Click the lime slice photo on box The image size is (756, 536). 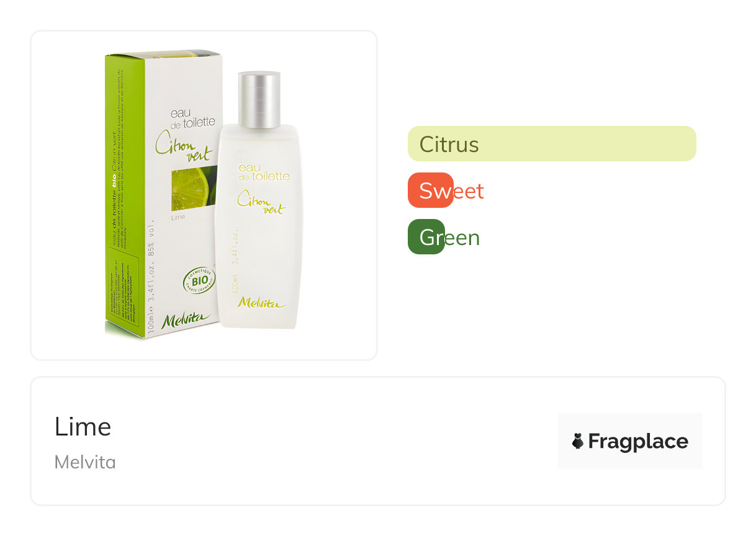[x=194, y=188]
